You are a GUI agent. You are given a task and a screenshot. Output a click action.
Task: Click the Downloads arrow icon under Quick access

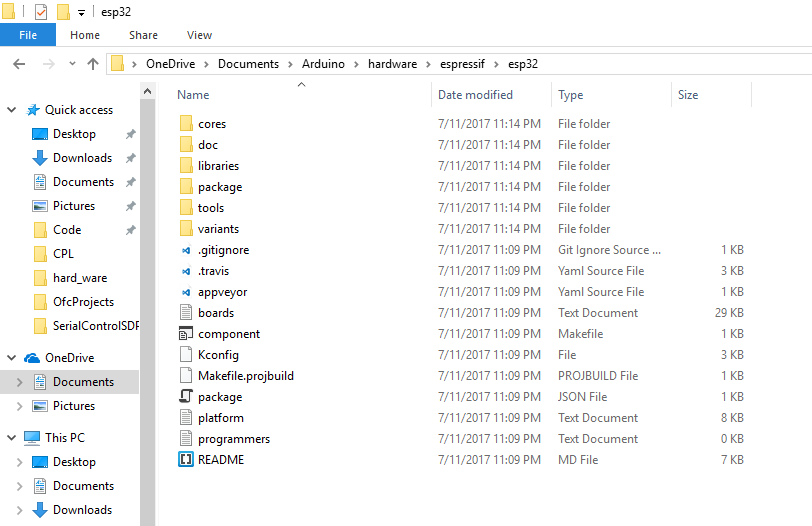coord(40,158)
